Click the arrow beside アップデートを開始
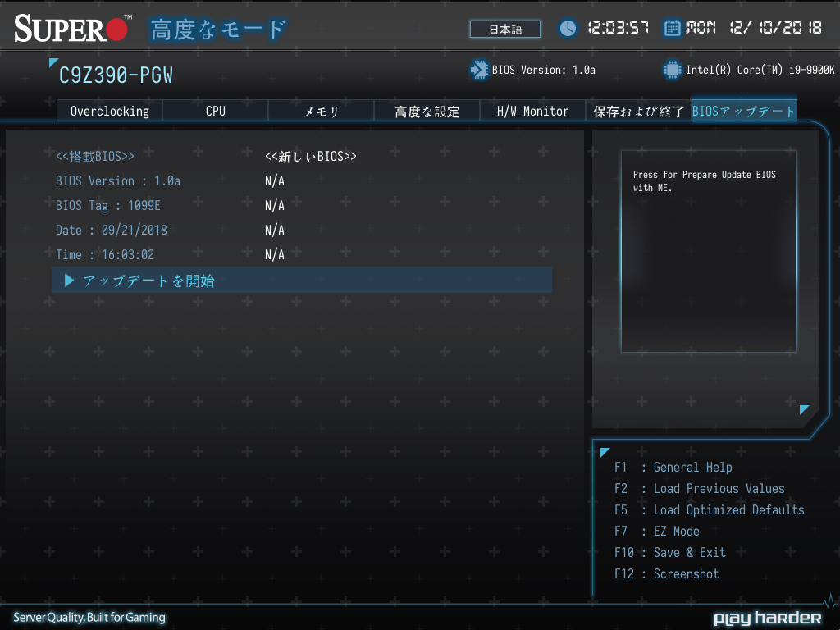Viewport: 840px width, 630px height. tap(69, 281)
